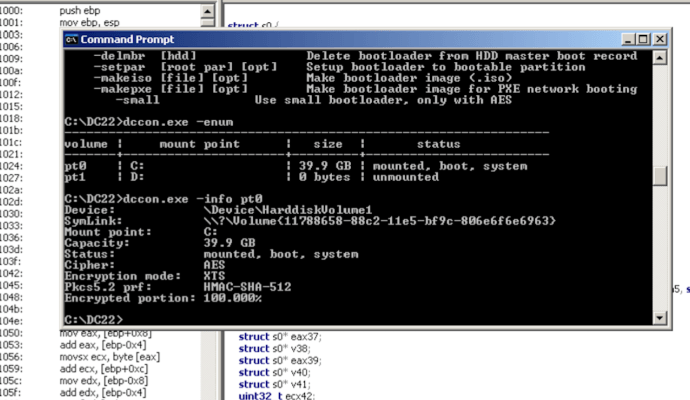Minimize the Command Prompt window
Image resolution: width=690 pixels, height=400 pixels.
628,40
